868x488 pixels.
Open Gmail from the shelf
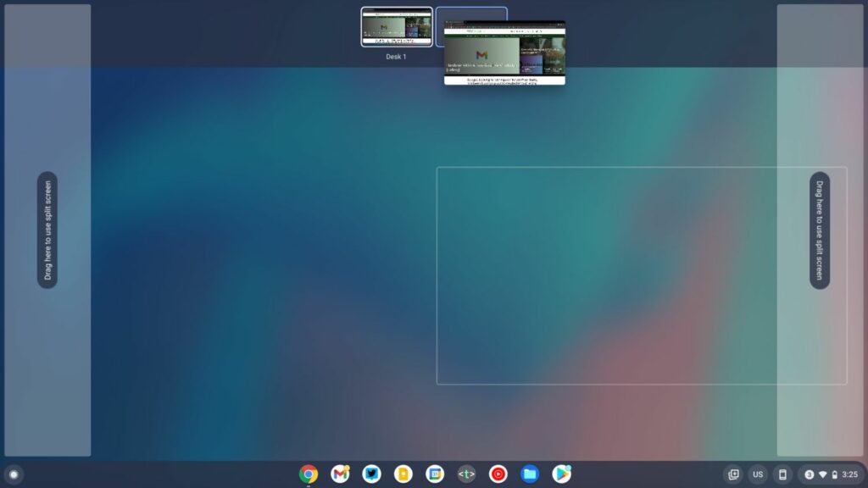[341, 474]
